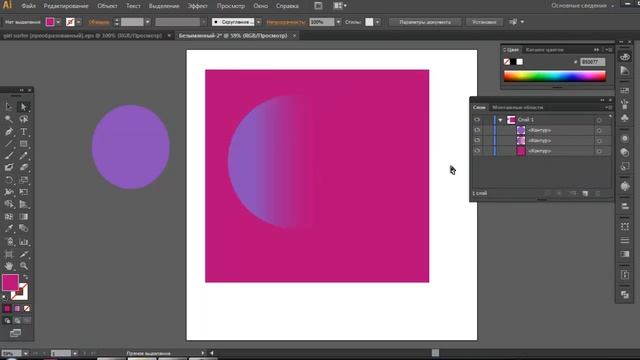Select the Rotate tool
This screenshot has height=360, width=640.
click(9, 180)
